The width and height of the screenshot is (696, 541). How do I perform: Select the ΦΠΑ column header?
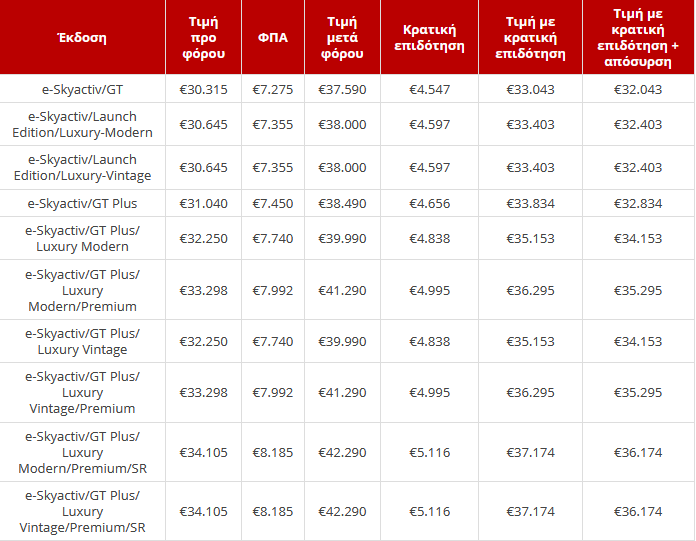(272, 38)
